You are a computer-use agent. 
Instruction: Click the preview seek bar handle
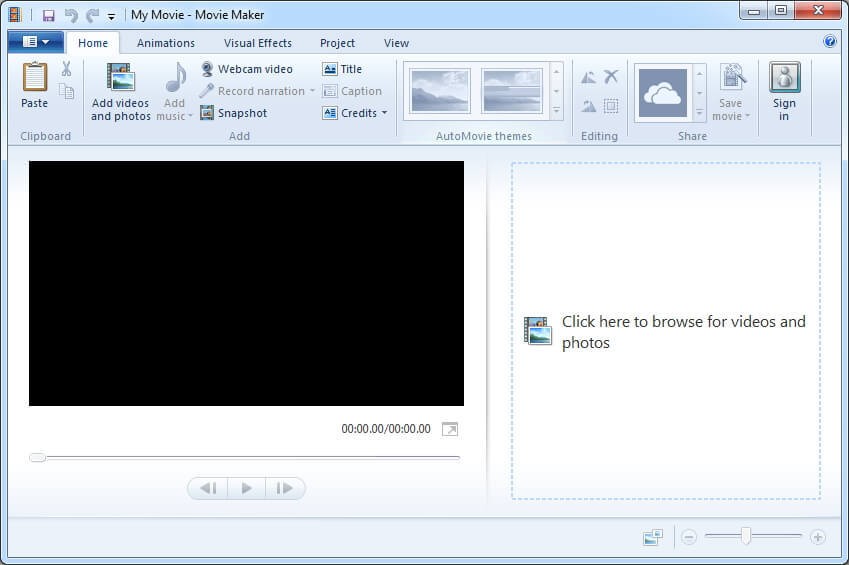[37, 458]
